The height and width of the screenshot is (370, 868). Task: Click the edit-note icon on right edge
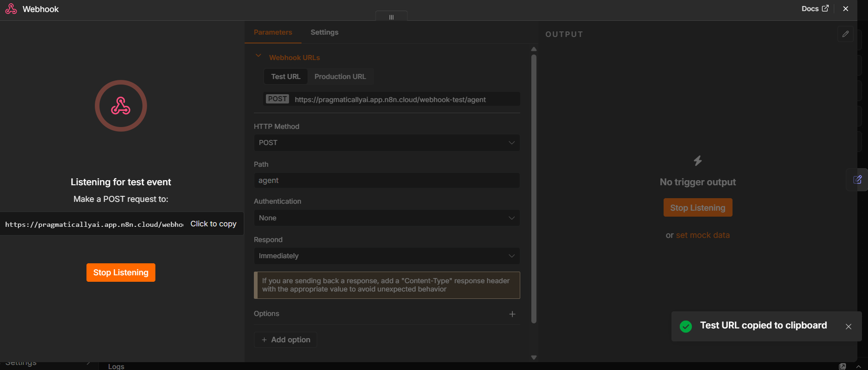tap(857, 180)
